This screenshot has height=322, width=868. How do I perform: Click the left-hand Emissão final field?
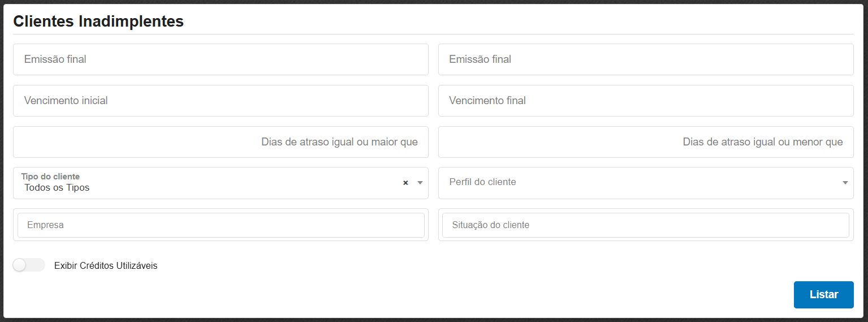221,59
